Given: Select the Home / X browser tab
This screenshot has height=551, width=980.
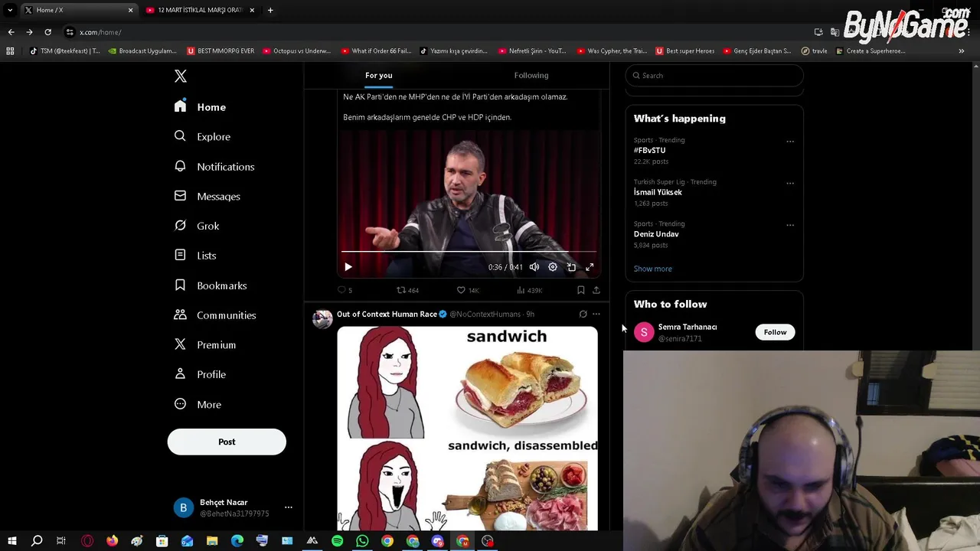Looking at the screenshot, I should click(x=79, y=10).
